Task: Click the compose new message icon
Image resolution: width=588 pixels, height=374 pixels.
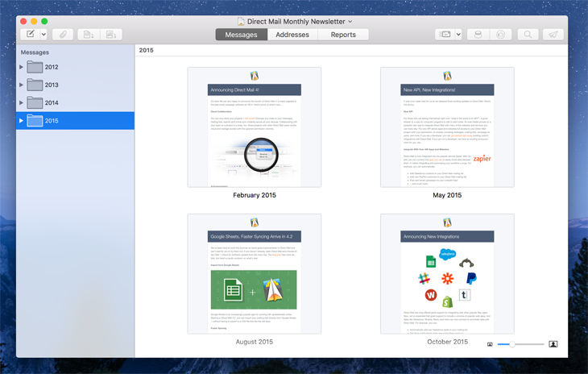Action: [31, 35]
